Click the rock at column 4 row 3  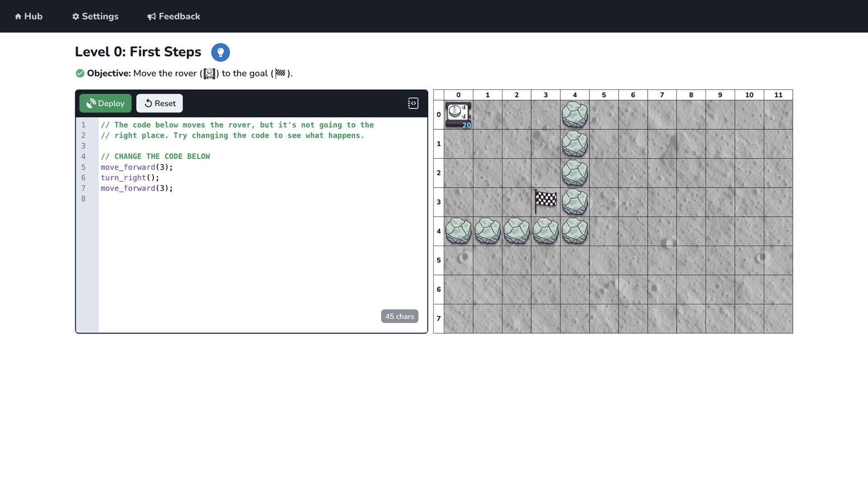pos(574,202)
